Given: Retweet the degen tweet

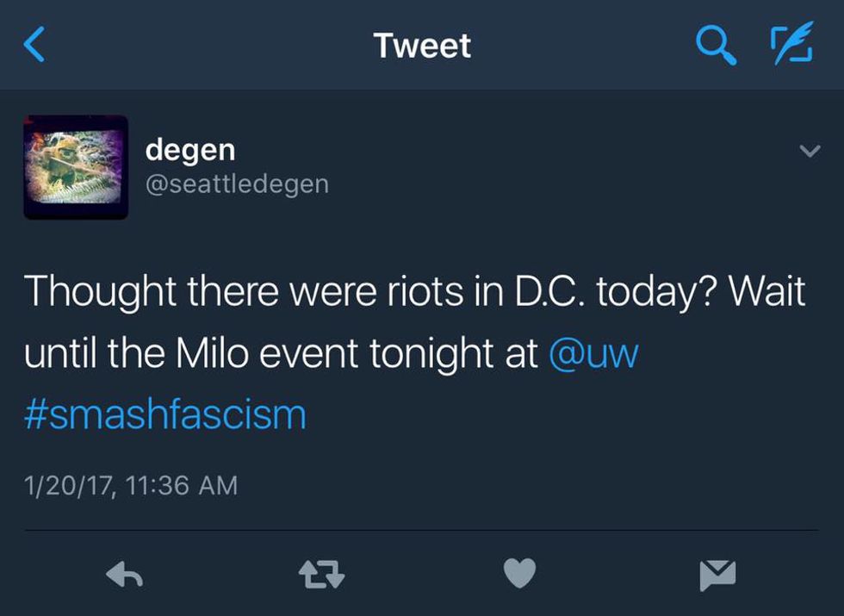Looking at the screenshot, I should pos(320,574).
